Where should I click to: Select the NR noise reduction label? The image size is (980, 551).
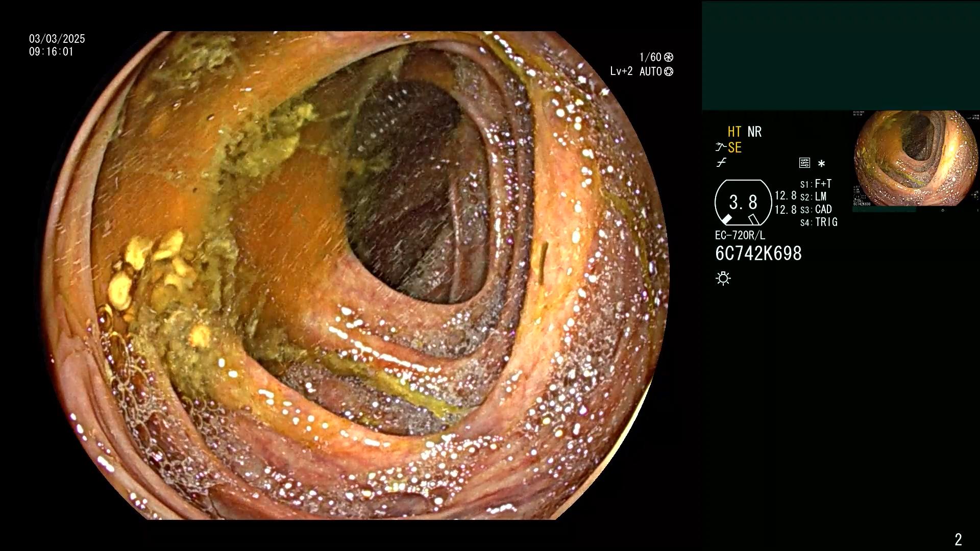point(754,132)
